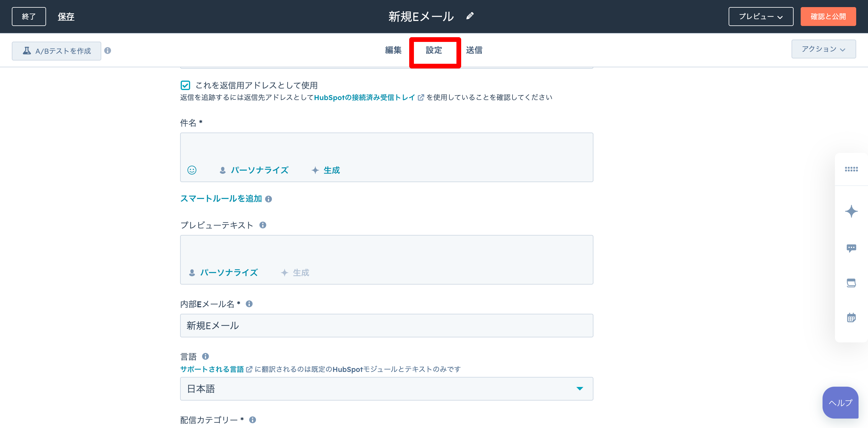
Task: Click info icon beside 内部Eメール名 label
Action: tap(249, 304)
